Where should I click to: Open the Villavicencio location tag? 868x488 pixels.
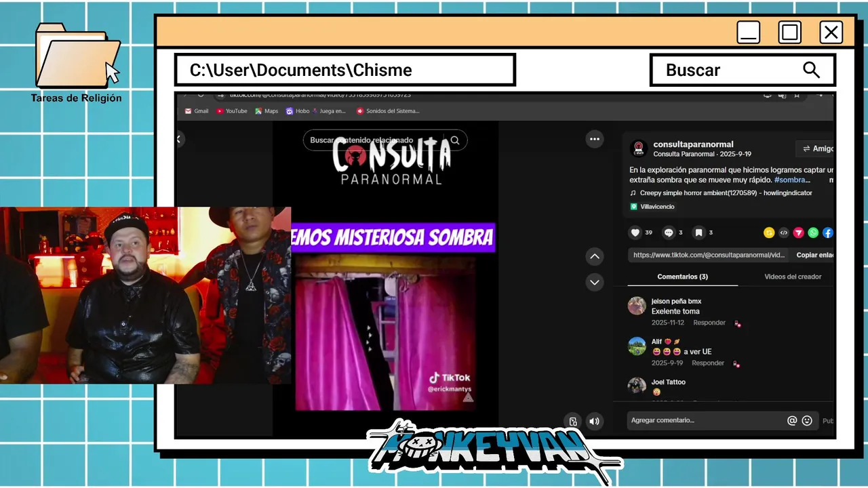coord(652,207)
